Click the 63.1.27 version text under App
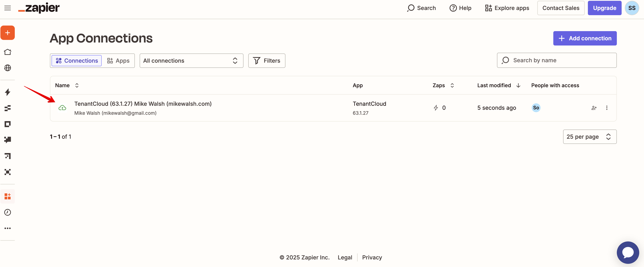Viewport: 644px width, 267px height. [x=360, y=113]
